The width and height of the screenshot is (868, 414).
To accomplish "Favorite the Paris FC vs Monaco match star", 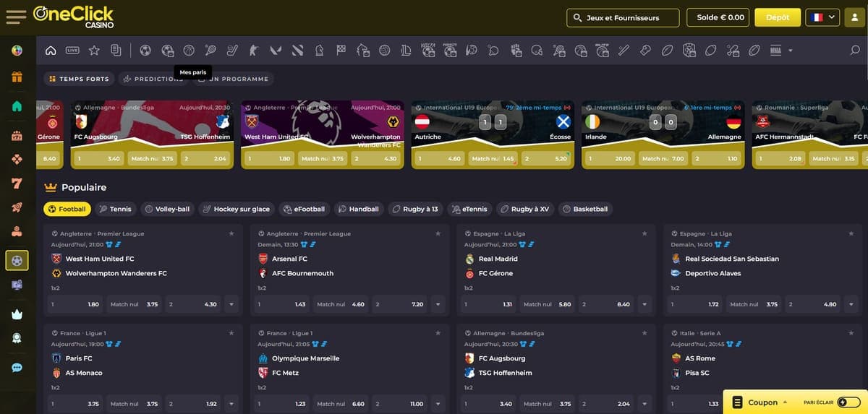I will point(231,333).
